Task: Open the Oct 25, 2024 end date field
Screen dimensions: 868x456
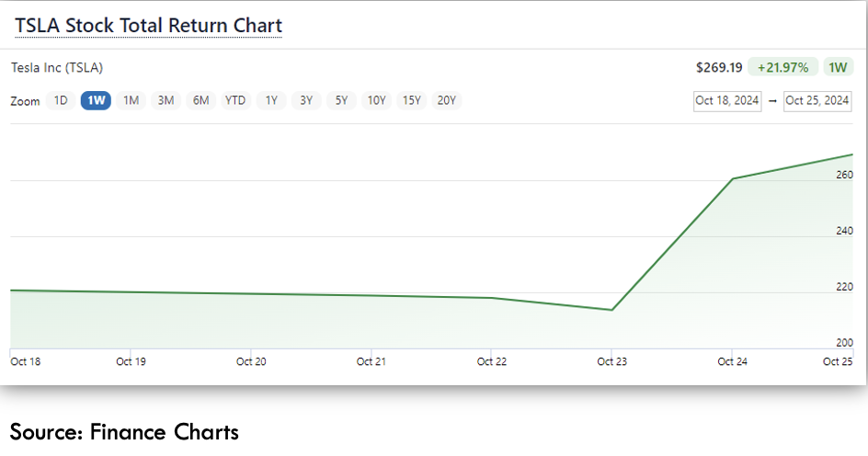Action: coord(817,101)
